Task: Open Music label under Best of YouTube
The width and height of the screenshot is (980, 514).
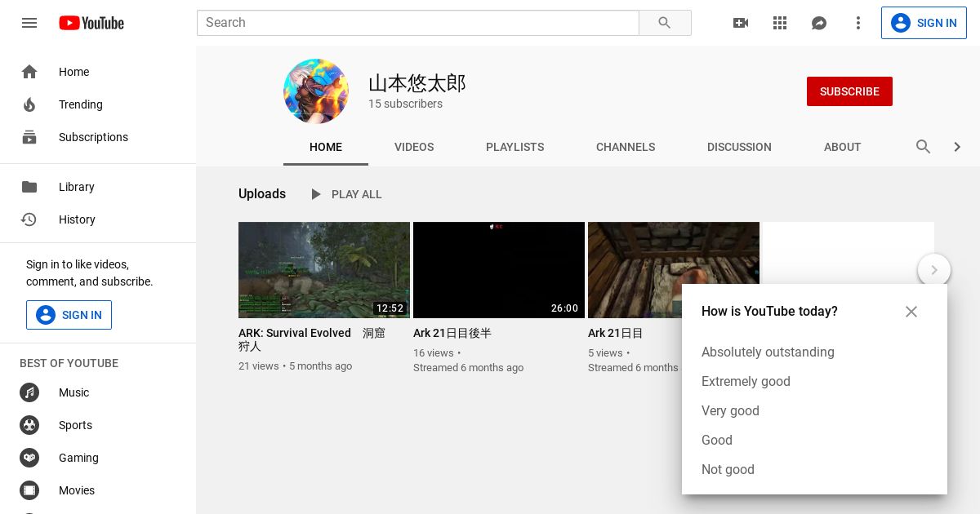Action: click(73, 392)
